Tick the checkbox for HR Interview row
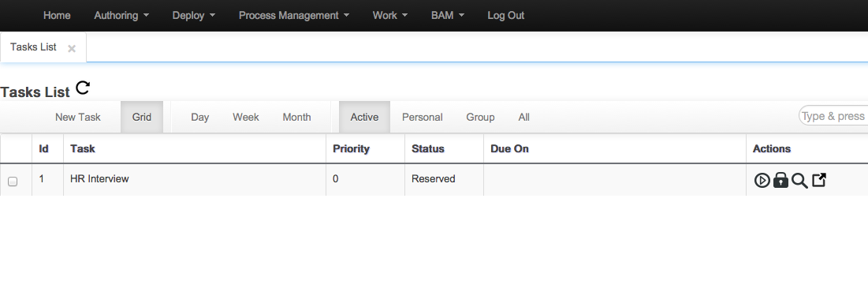Screen dimensions: 868x307 pyautogui.click(x=13, y=182)
